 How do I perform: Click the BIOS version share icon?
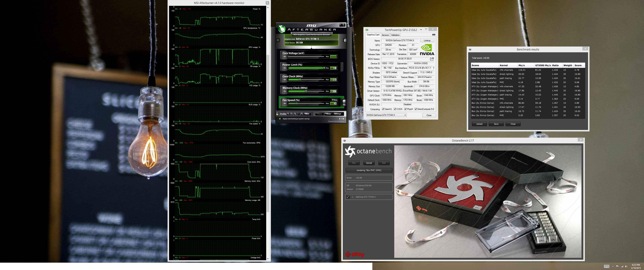(x=432, y=59)
